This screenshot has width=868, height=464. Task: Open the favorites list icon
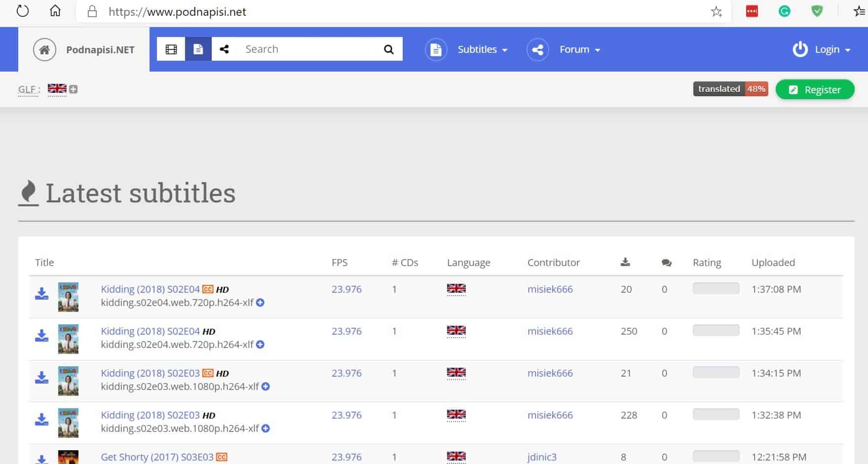859,11
